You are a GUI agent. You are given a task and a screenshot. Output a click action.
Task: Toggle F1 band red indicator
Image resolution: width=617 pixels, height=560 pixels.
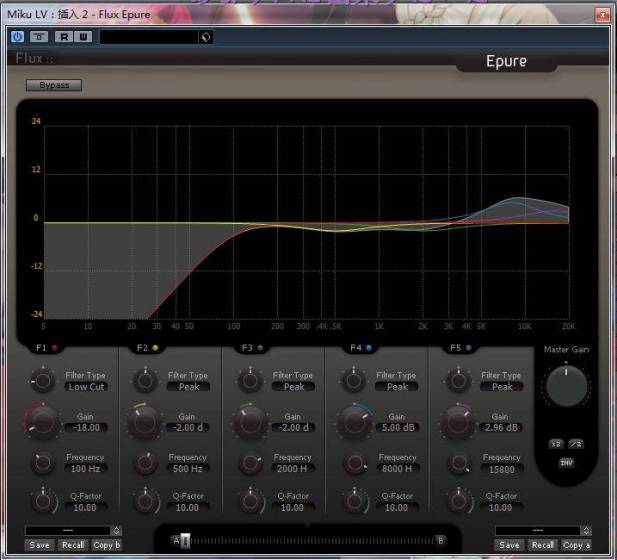pos(55,347)
